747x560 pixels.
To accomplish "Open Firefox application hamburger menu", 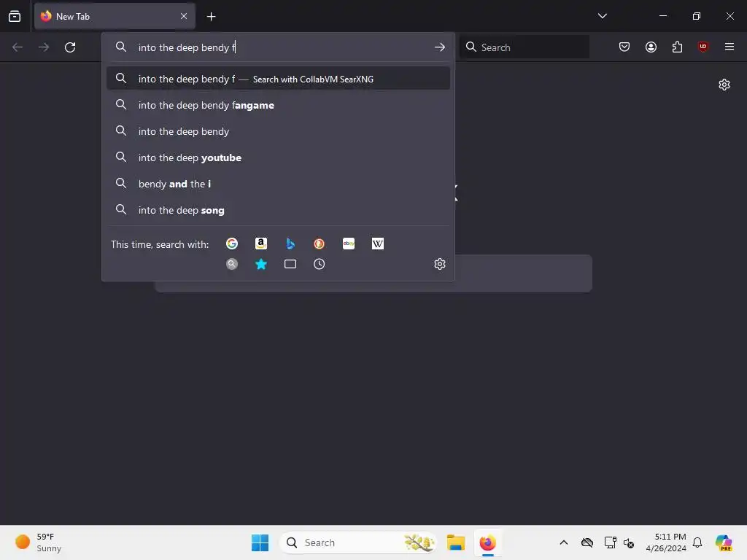I will coord(729,47).
